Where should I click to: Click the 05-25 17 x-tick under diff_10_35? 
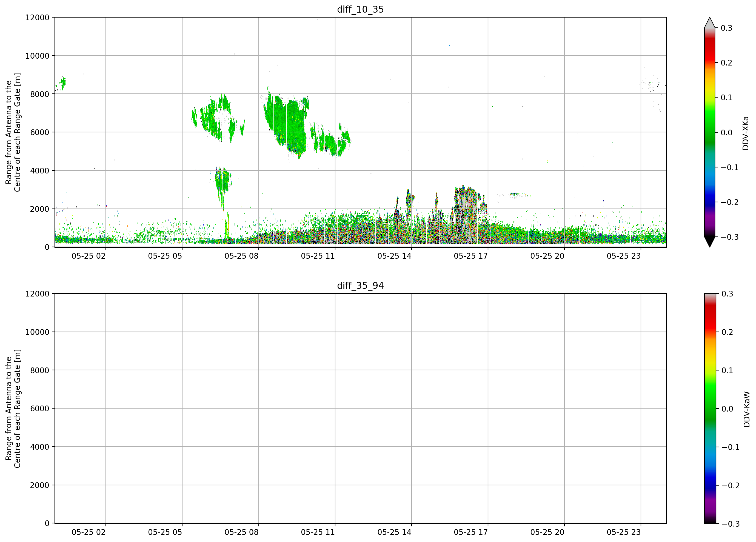[x=471, y=256]
